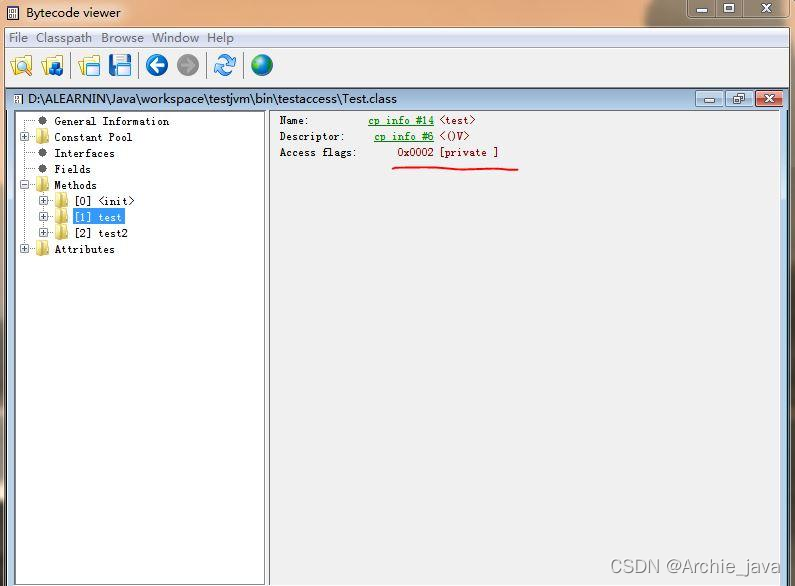Select General Information in the tree
The height and width of the screenshot is (586, 795).
112,121
